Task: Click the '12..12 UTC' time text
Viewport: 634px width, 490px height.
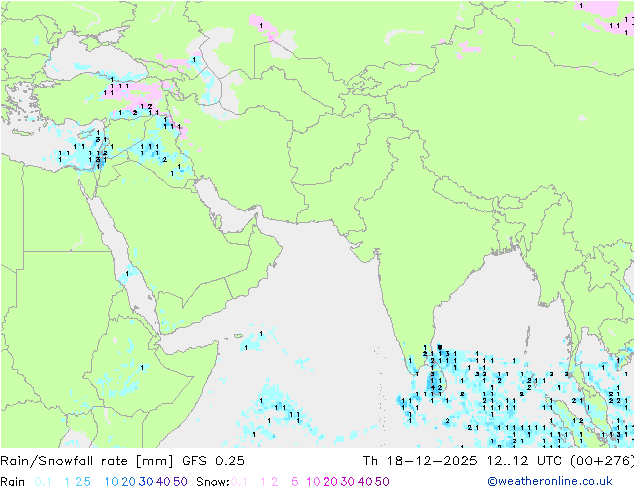Action: point(525,461)
